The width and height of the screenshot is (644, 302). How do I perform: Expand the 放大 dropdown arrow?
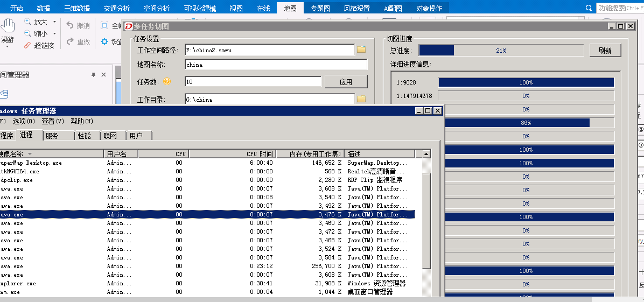[x=54, y=22]
